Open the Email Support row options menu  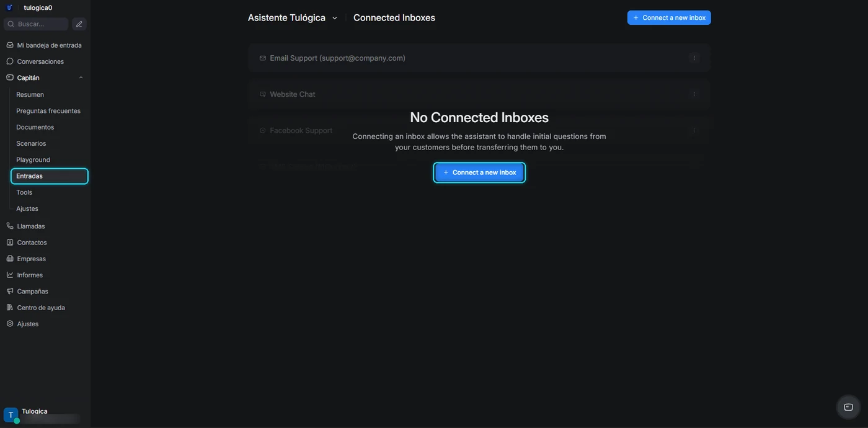pos(694,58)
